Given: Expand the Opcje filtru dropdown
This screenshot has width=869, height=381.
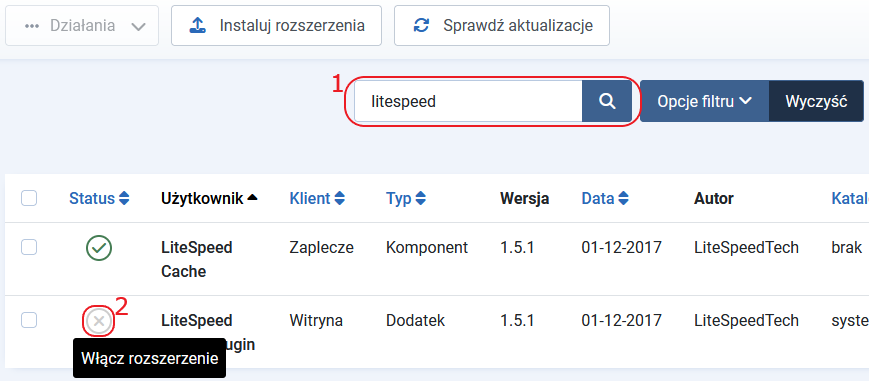Looking at the screenshot, I should coord(704,101).
